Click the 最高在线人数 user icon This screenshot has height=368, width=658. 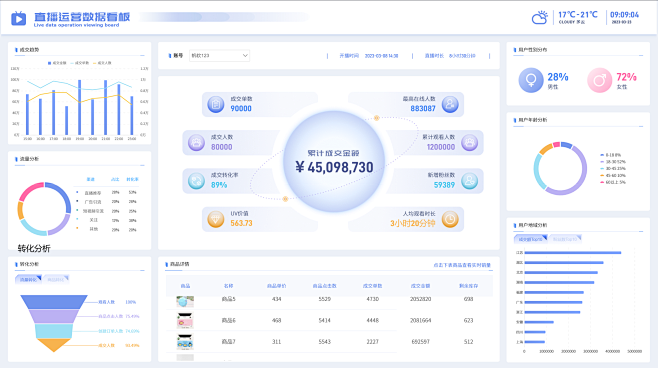(x=450, y=104)
